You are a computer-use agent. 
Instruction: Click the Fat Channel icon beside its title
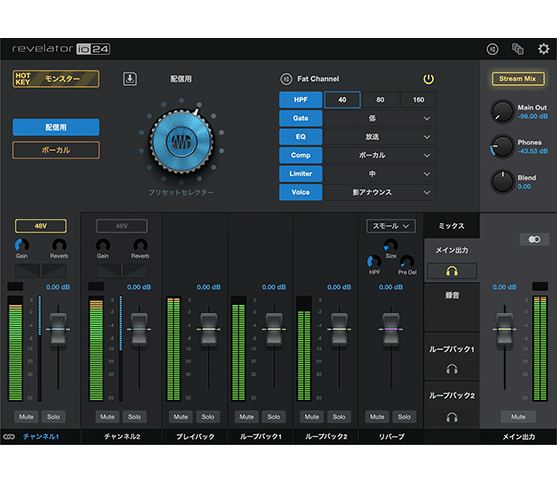286,79
